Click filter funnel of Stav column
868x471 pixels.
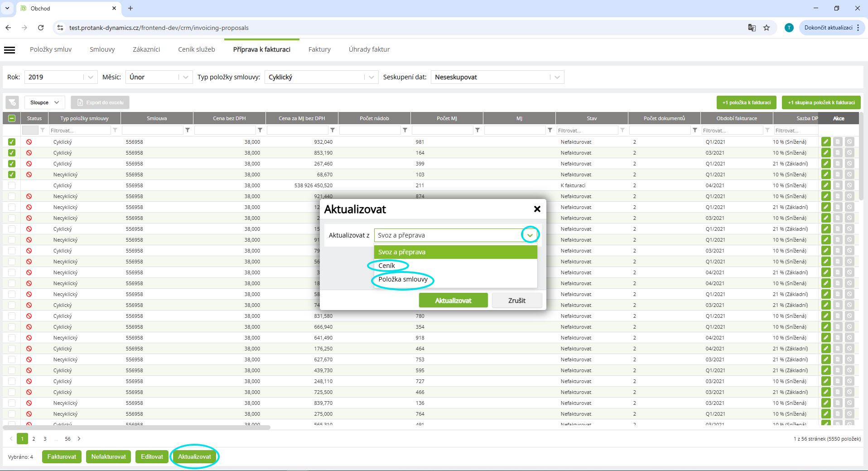[x=622, y=130]
